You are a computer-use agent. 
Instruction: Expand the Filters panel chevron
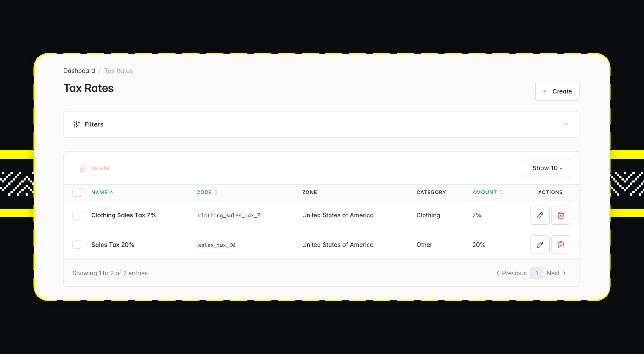(x=566, y=124)
